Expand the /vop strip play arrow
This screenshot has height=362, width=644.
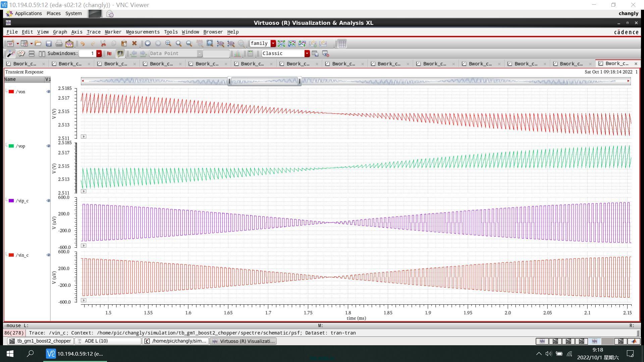(84, 191)
